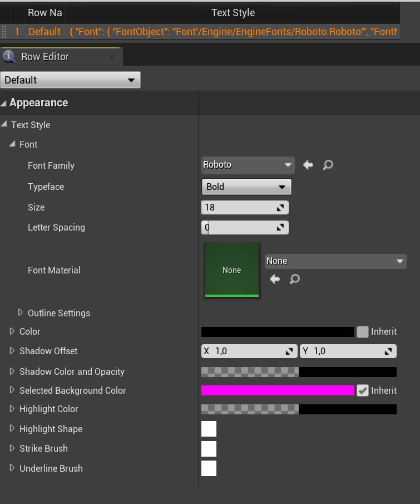Expand the Shadow Offset property

tap(12, 351)
